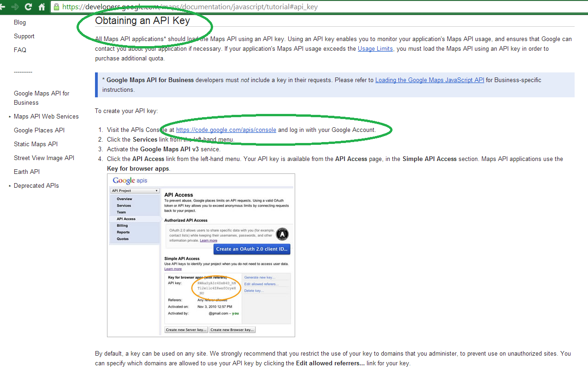
Task: Click "Activate the Google Maps API v3 service" step
Action: point(164,149)
